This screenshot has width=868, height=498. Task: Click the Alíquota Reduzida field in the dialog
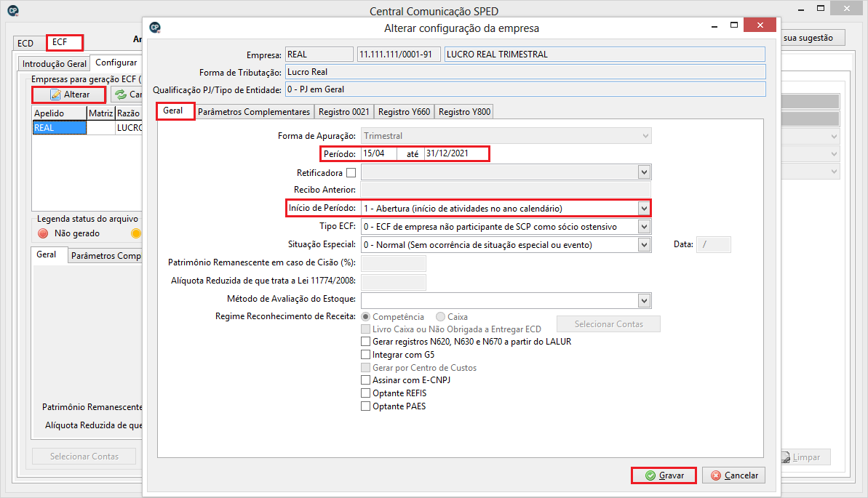click(x=394, y=281)
